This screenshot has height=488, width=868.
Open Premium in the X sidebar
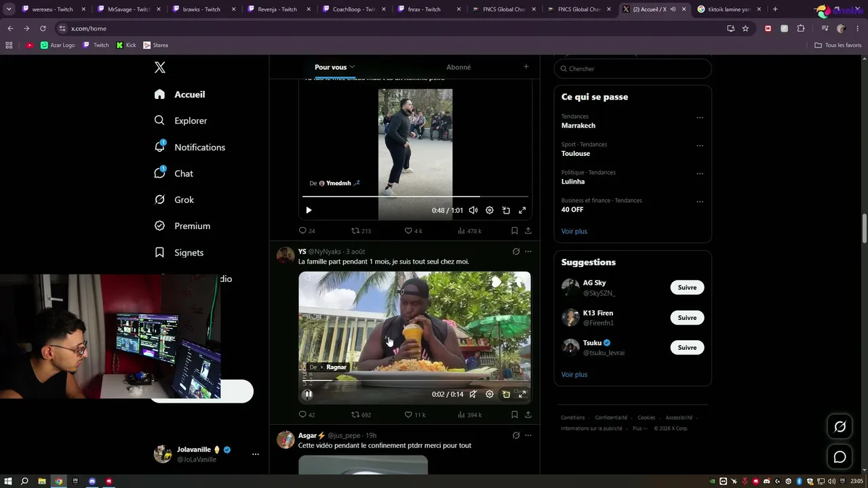[182, 226]
